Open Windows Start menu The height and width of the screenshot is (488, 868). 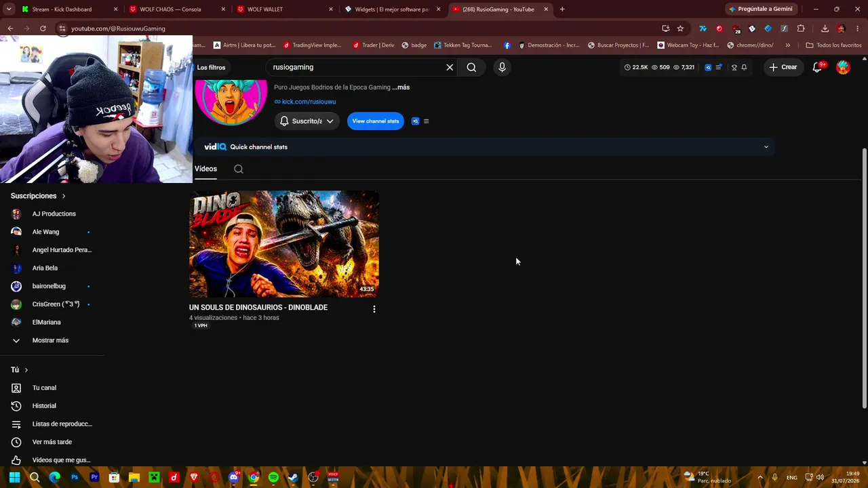[14, 477]
